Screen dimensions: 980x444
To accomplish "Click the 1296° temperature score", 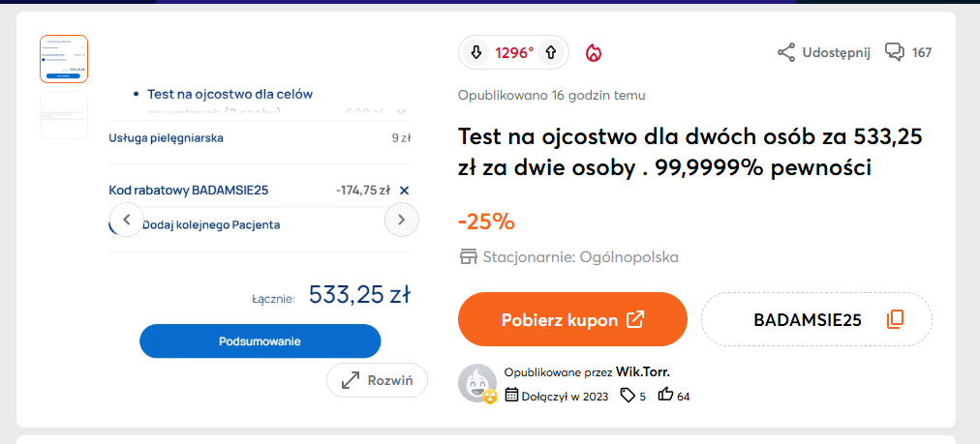I will tap(514, 53).
